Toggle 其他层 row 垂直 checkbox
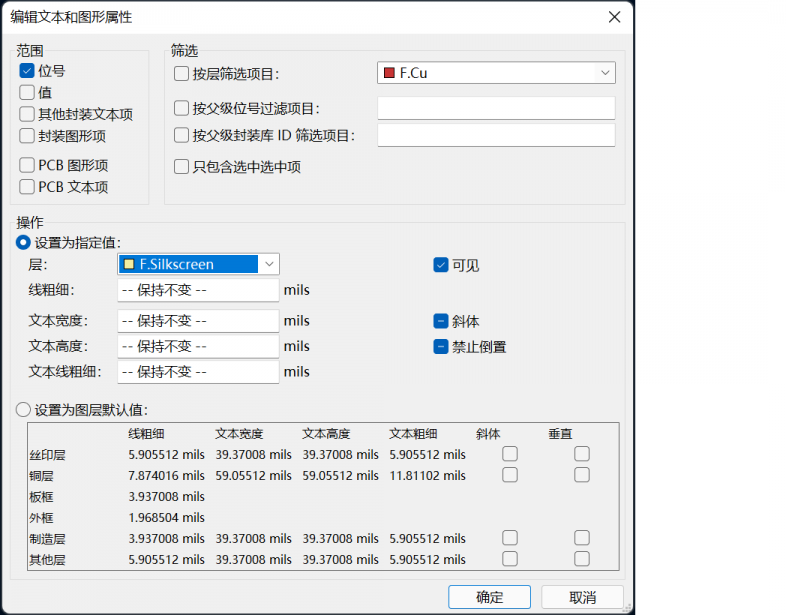This screenshot has height=615, width=786. click(582, 559)
